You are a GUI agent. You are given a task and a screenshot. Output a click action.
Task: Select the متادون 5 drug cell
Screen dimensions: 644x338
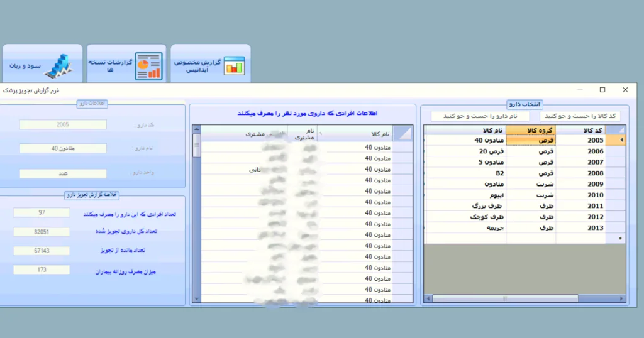[465, 162]
